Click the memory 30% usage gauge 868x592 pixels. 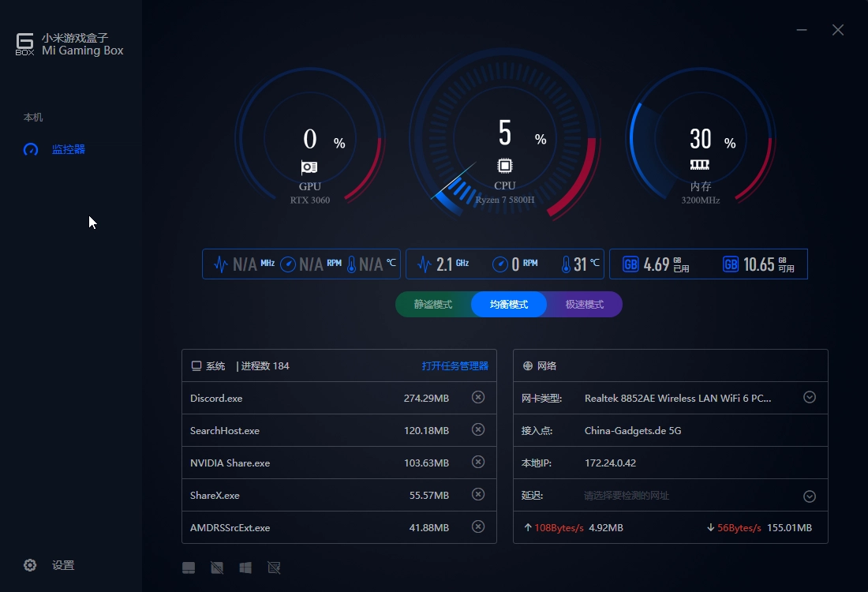click(x=701, y=138)
